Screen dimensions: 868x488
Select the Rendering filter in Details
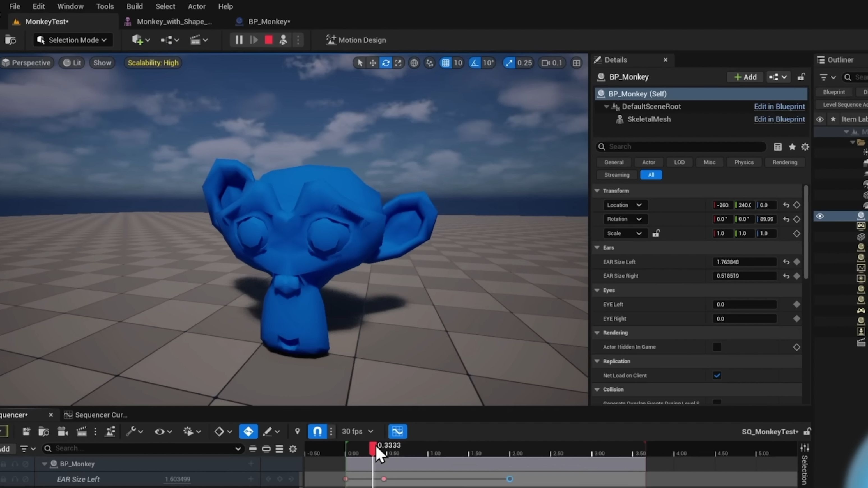tap(785, 162)
